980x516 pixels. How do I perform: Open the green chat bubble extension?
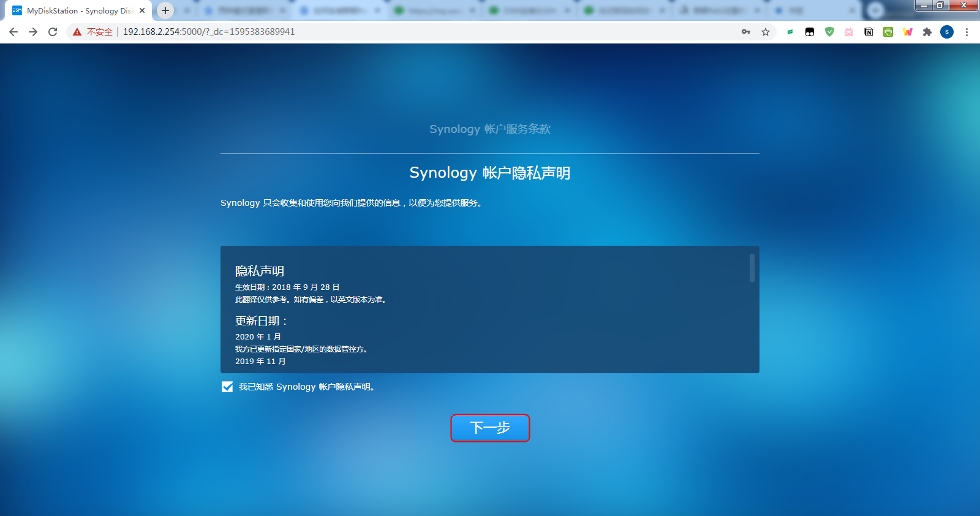click(790, 32)
